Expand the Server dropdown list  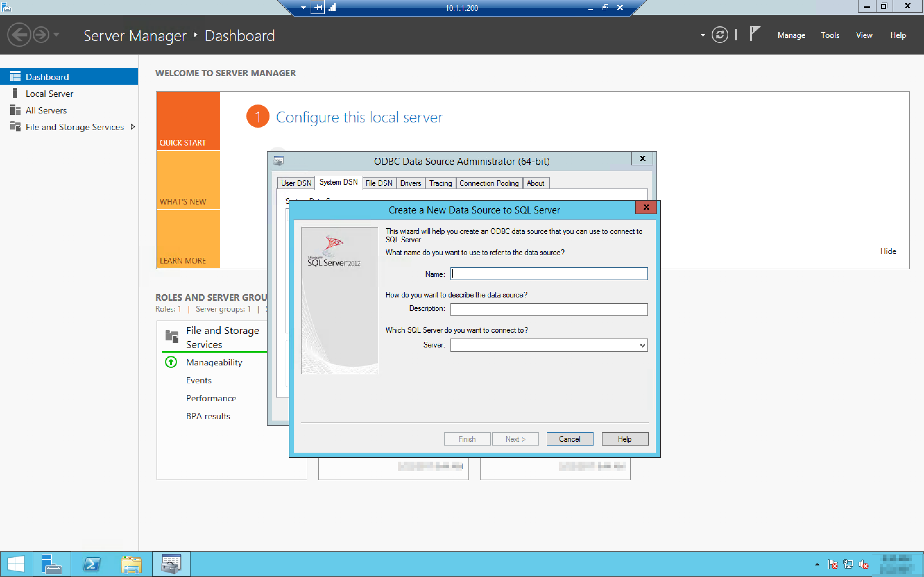click(x=642, y=345)
